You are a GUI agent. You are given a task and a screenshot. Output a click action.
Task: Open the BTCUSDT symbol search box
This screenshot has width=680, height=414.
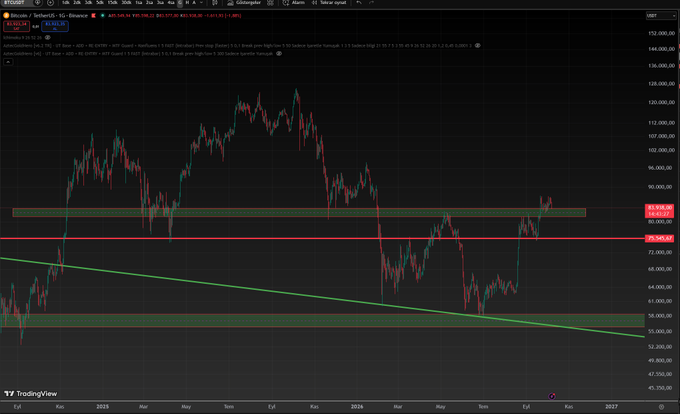[x=16, y=3]
